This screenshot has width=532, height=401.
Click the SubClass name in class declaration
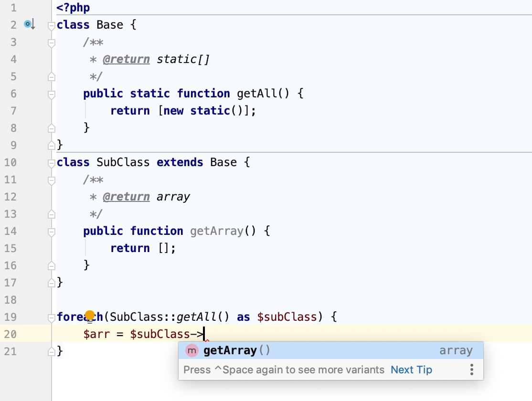(x=123, y=162)
